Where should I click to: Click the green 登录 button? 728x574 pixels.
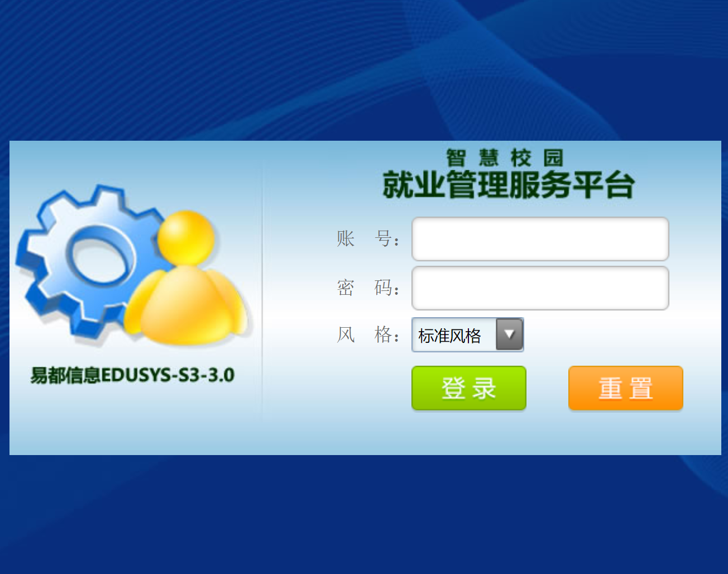tap(469, 388)
